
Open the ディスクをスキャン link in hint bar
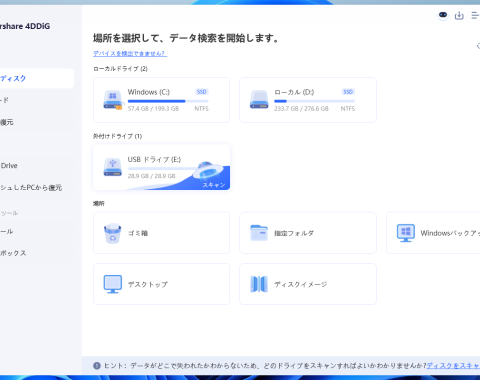coord(453,366)
